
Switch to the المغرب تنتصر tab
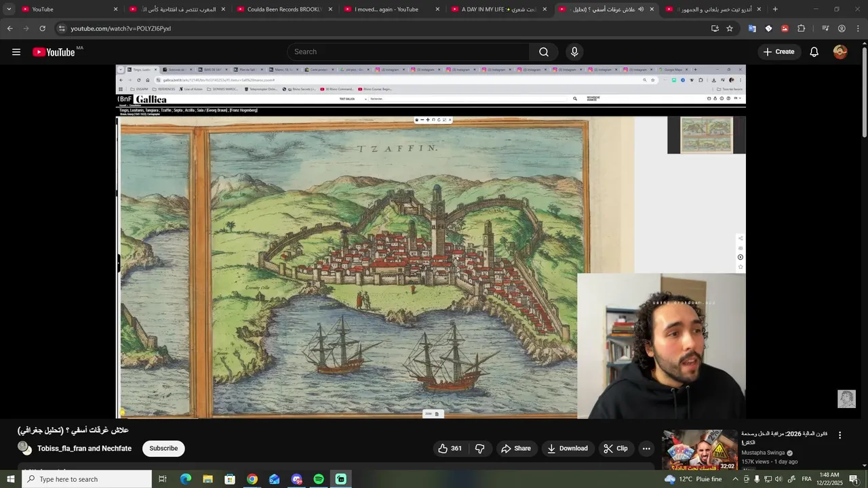click(176, 9)
